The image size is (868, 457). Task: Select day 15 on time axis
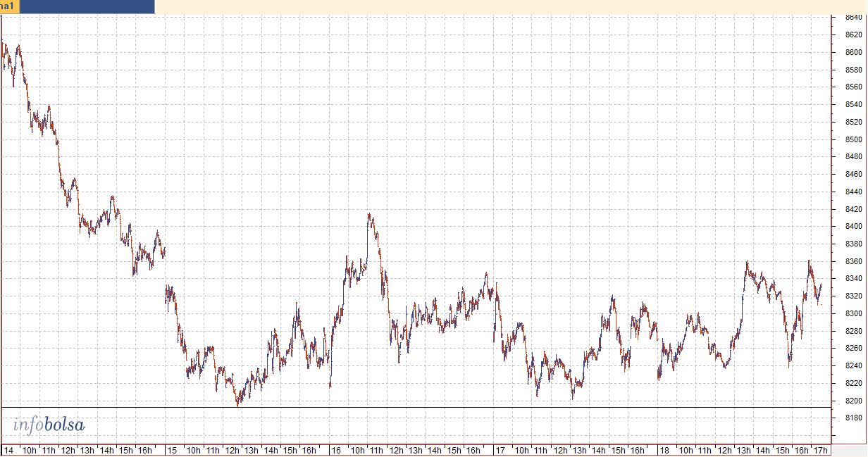[172, 450]
